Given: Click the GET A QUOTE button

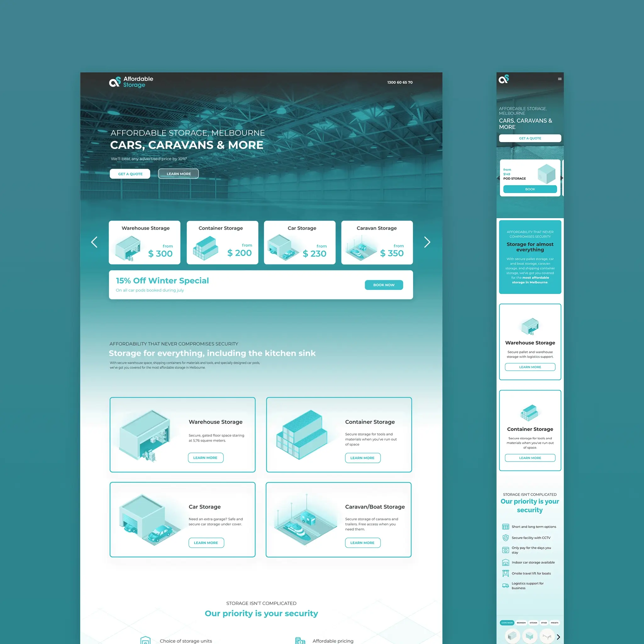Looking at the screenshot, I should [x=130, y=173].
